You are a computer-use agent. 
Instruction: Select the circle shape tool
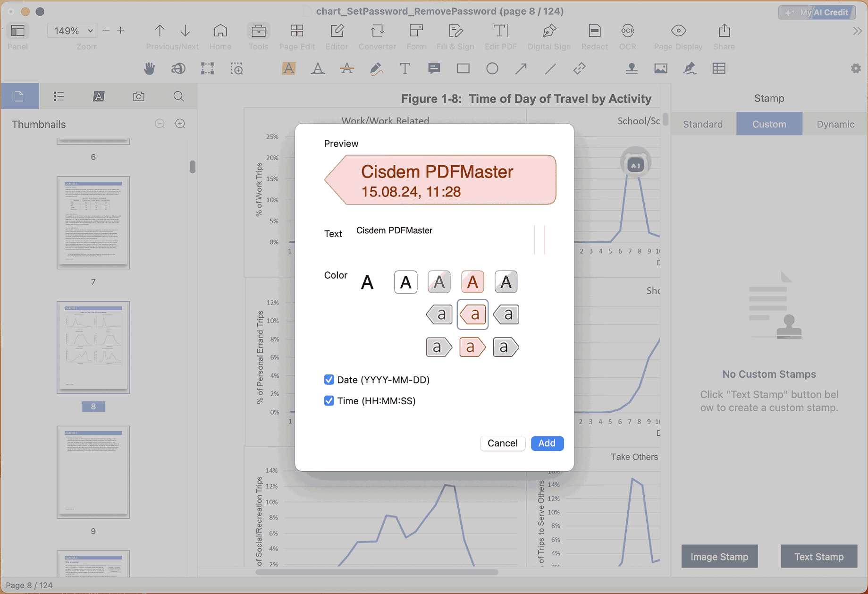point(492,68)
